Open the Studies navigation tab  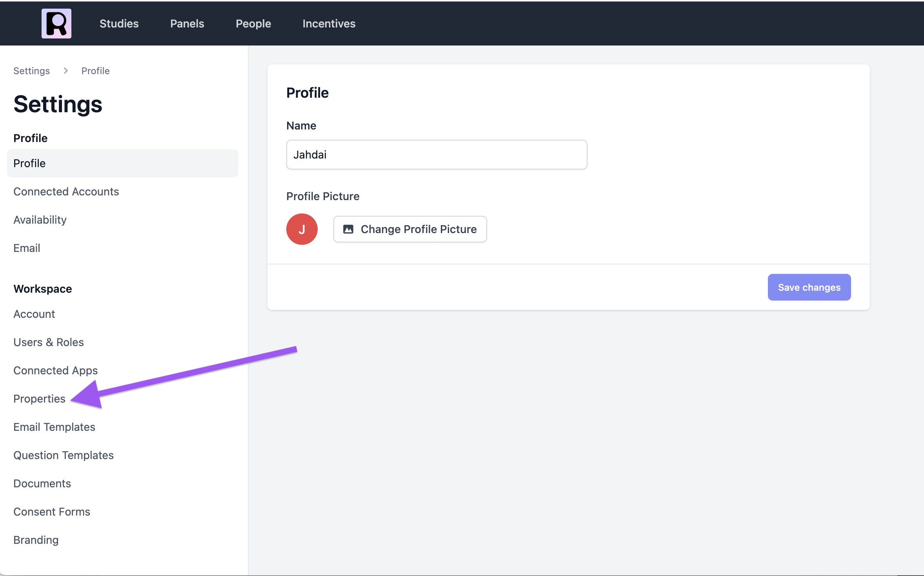[119, 24]
